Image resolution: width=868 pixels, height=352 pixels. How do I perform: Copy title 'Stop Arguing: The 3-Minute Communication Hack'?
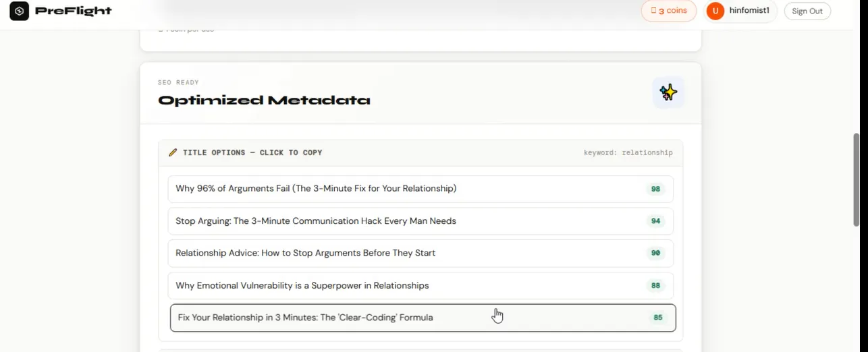pyautogui.click(x=421, y=221)
